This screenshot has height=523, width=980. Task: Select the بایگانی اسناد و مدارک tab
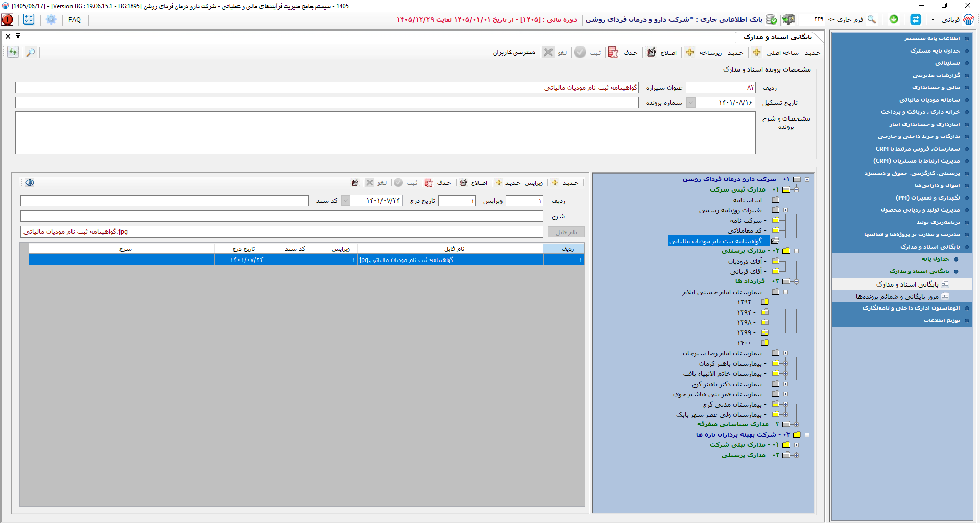[x=777, y=37]
